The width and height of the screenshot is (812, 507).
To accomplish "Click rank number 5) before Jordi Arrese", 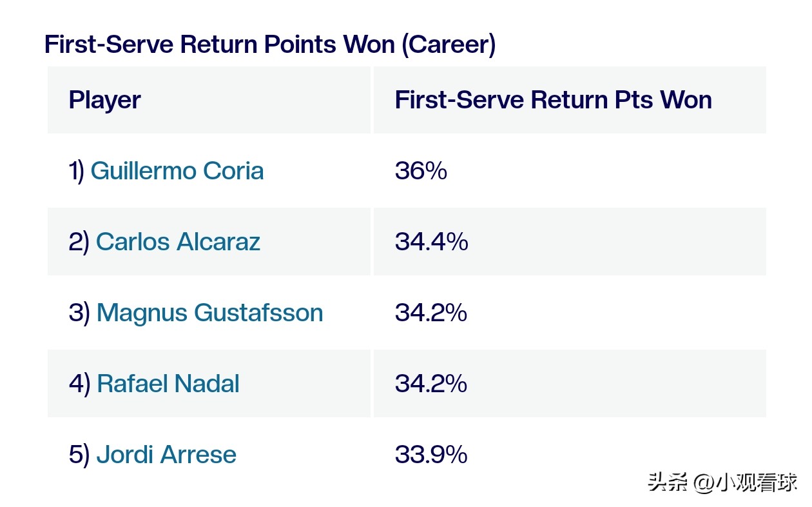I will click(79, 455).
